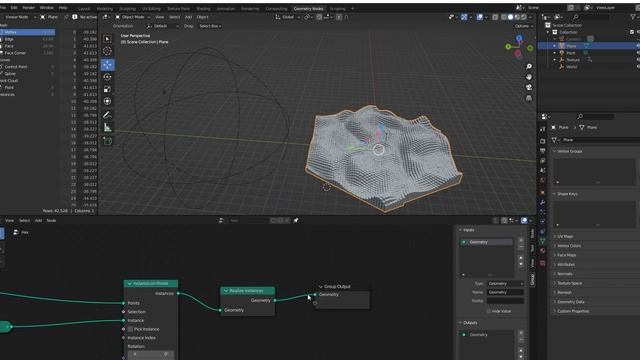The width and height of the screenshot is (640, 360).
Task: Select the Transform tool
Action: (107, 101)
